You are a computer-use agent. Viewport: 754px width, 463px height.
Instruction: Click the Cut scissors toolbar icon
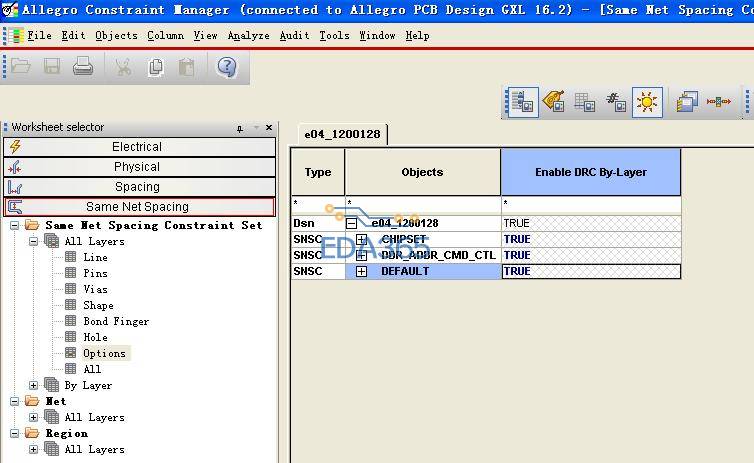coord(123,67)
